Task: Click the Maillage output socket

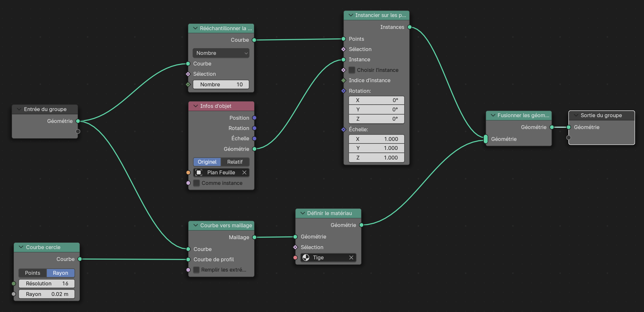Action: (254, 238)
